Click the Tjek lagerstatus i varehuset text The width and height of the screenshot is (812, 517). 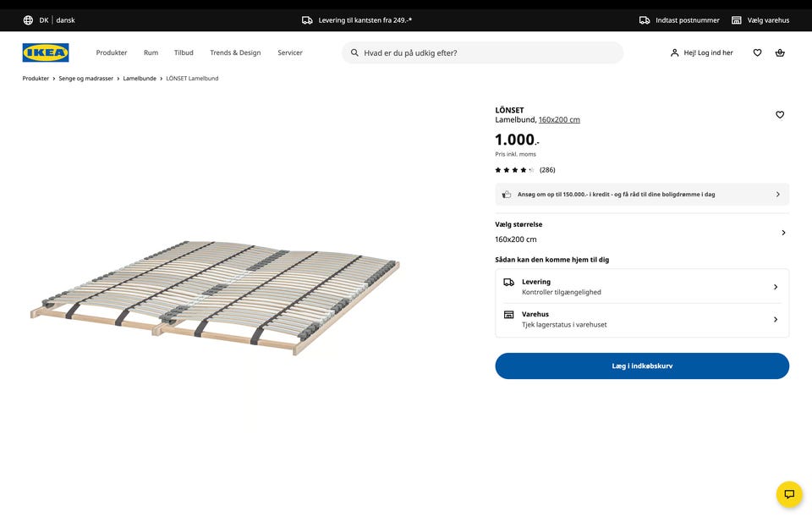point(564,325)
